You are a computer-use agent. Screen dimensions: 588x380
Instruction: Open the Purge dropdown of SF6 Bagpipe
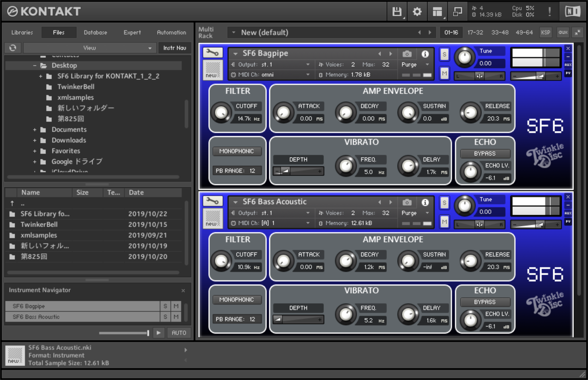415,65
